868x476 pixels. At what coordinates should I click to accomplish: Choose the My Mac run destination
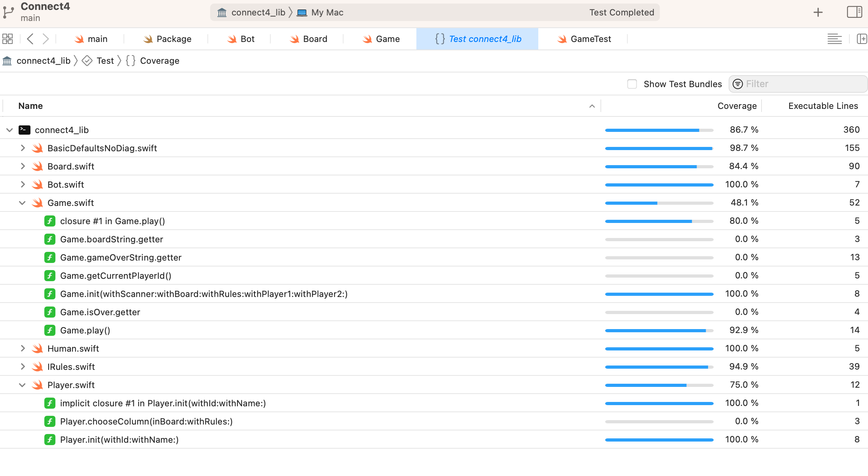pyautogui.click(x=327, y=13)
